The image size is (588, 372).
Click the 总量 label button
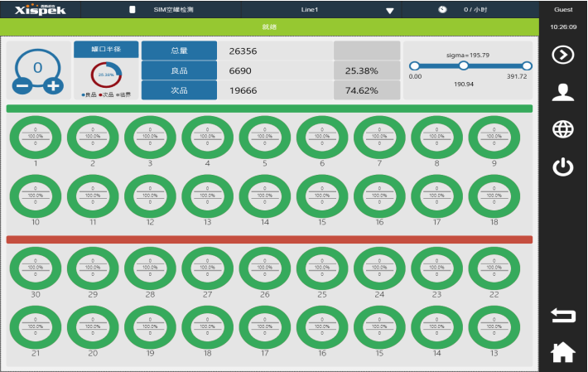(x=179, y=51)
